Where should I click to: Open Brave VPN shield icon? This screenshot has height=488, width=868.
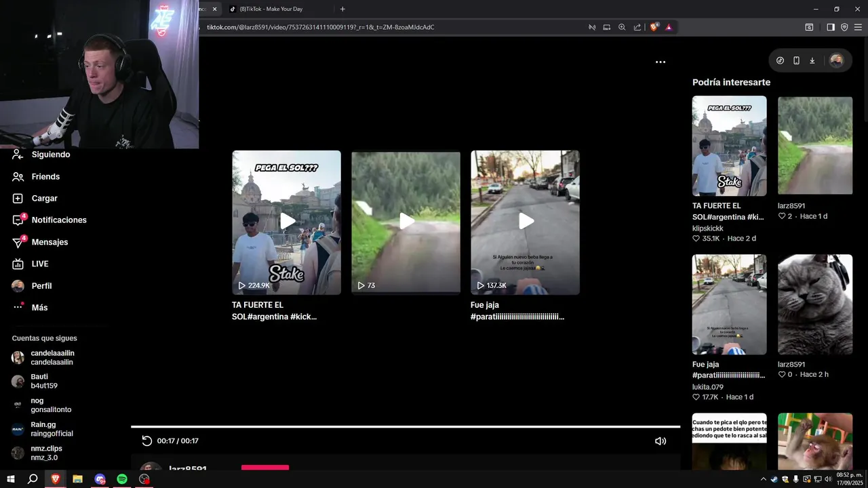[844, 27]
